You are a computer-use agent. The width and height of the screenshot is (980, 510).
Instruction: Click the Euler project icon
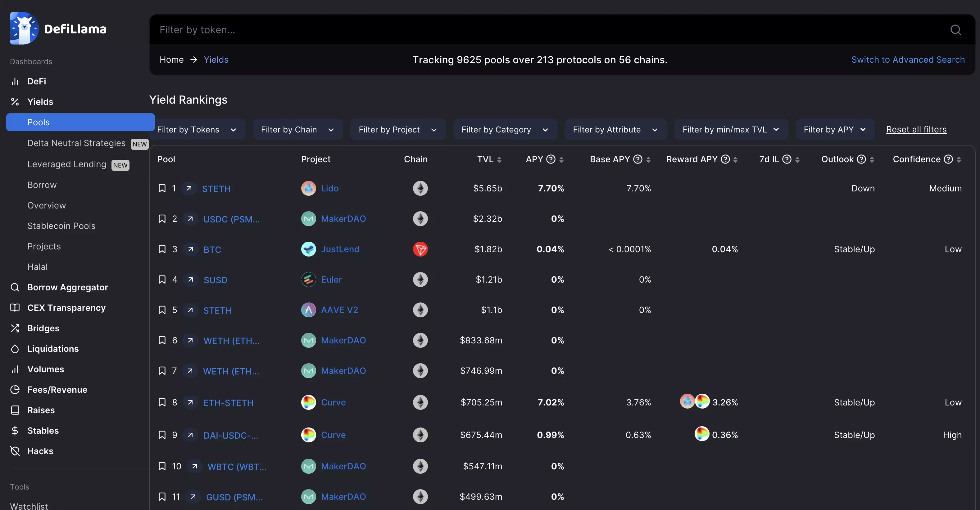(x=309, y=280)
